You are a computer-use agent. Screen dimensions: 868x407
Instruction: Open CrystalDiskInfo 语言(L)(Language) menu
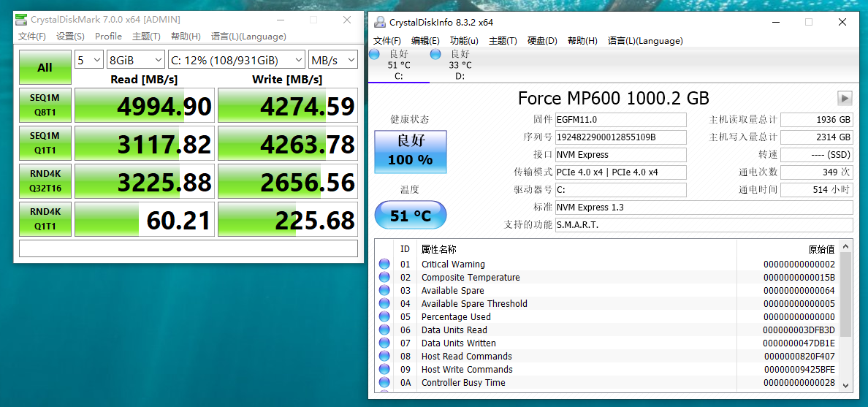[x=645, y=41]
